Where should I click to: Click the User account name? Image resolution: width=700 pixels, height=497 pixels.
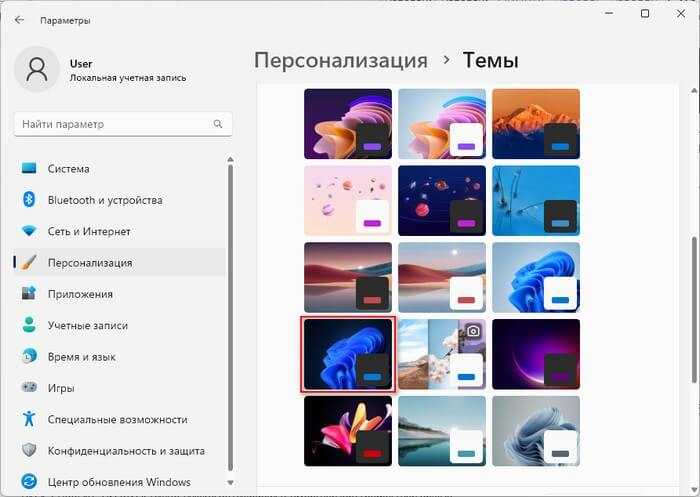[81, 63]
